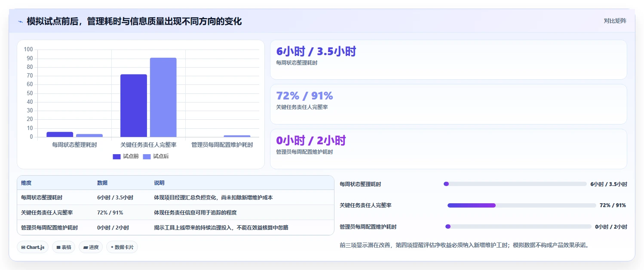Click the footnote beginning 前三项显示潜在改善
The image size is (644, 270).
[464, 245]
